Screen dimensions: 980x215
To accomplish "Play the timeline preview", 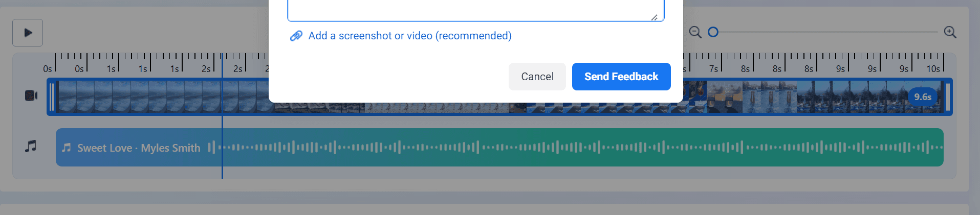I will pos(28,33).
